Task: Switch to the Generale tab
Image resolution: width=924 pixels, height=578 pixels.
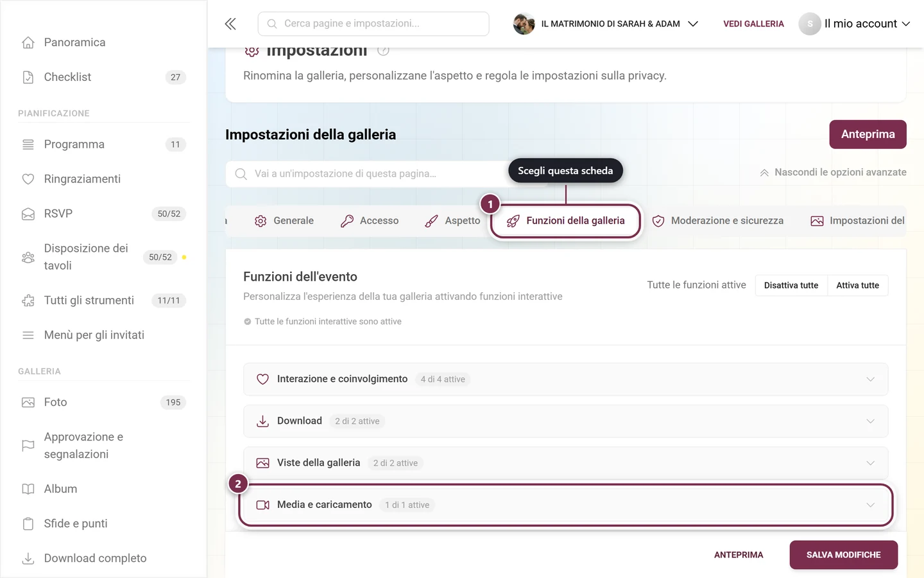Action: 284,221
